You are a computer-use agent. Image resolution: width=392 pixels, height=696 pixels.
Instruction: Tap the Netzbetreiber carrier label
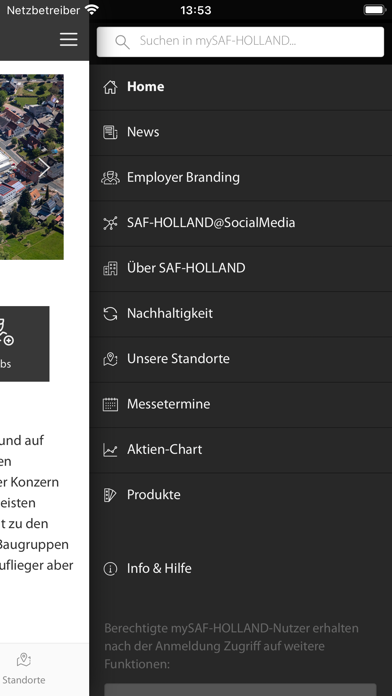point(43,10)
